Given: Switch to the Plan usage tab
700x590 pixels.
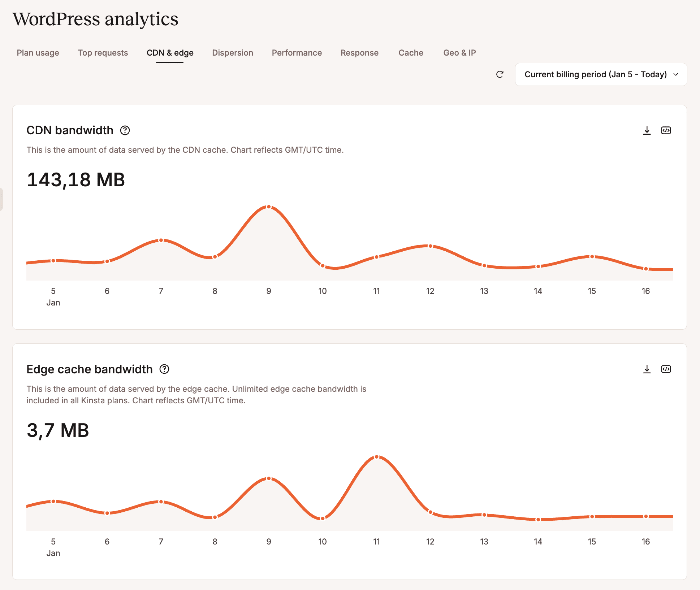Looking at the screenshot, I should click(38, 53).
